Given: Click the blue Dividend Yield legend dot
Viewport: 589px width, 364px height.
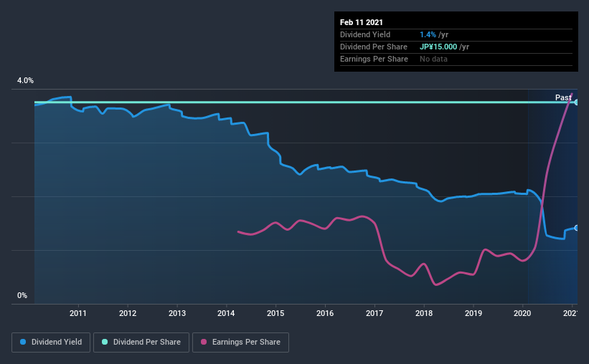Looking at the screenshot, I should coord(23,342).
